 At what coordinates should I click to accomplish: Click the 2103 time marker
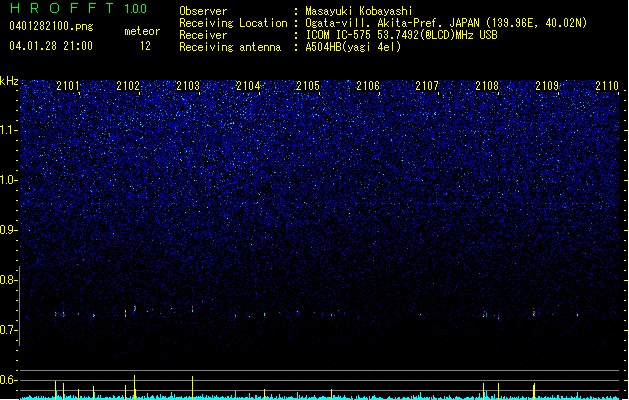[x=188, y=85]
